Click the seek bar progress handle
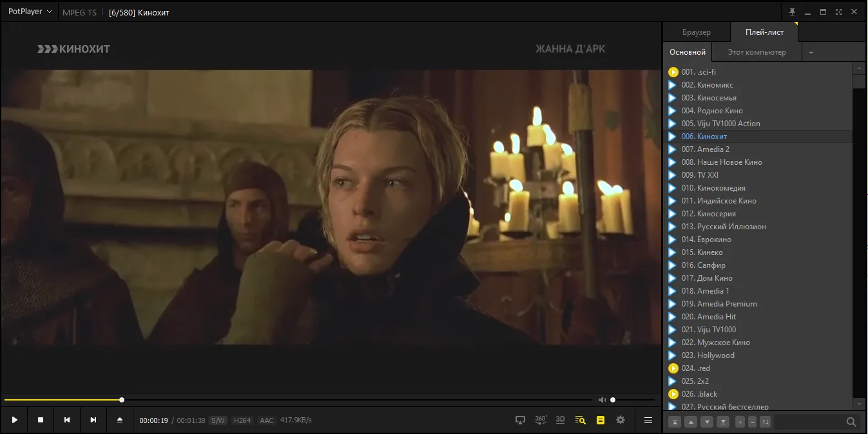Screen dimensions: 868x434 pos(122,400)
